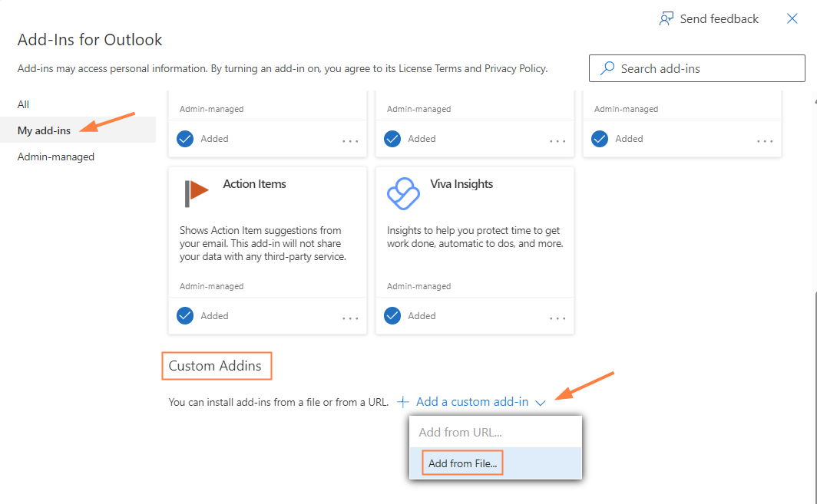Click the install add-ins from file text

point(278,402)
